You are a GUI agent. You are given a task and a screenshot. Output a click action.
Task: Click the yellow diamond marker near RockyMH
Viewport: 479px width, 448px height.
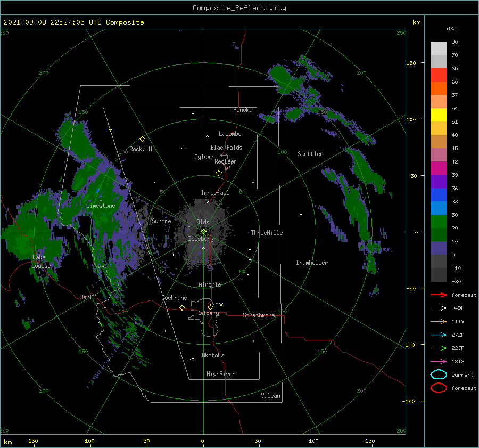pyautogui.click(x=142, y=139)
